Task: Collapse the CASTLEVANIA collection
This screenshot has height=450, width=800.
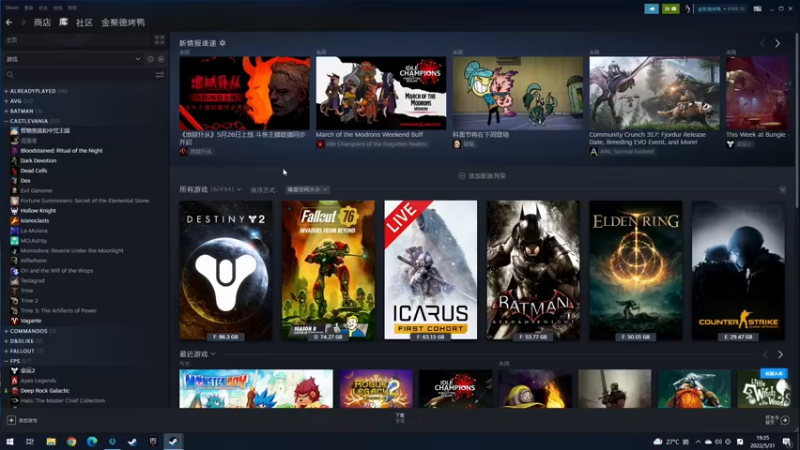Action: coord(6,121)
